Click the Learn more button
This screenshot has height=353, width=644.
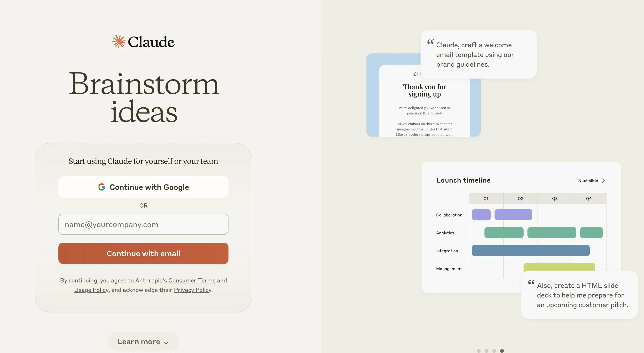pos(143,342)
